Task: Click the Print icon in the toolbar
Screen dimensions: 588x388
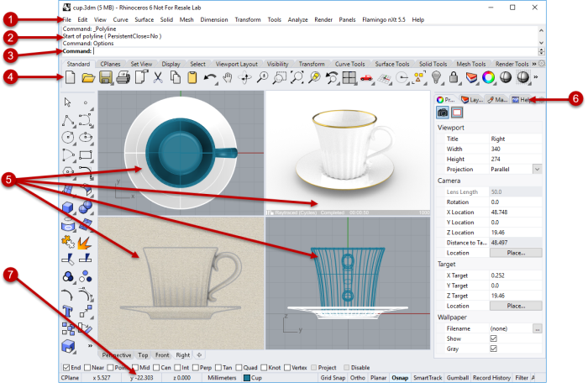Action: (x=123, y=78)
